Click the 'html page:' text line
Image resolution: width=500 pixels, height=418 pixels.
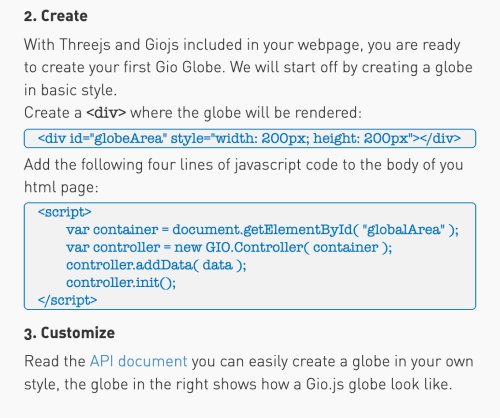point(61,187)
